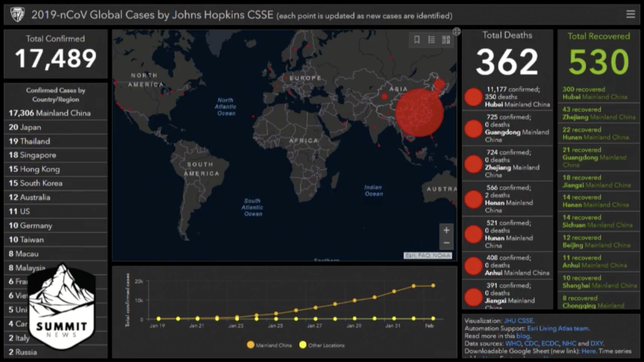Select '15 South Korea' in the country list
This screenshot has width=644, height=362.
56,183
